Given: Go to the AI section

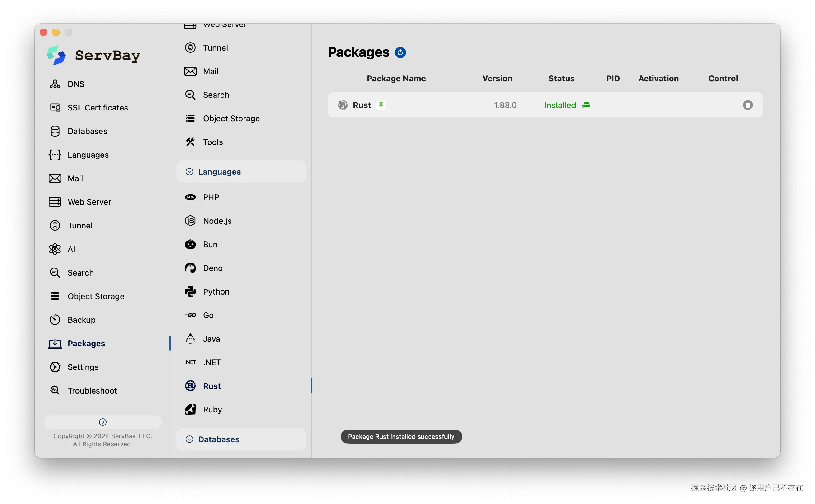Looking at the screenshot, I should coord(71,249).
